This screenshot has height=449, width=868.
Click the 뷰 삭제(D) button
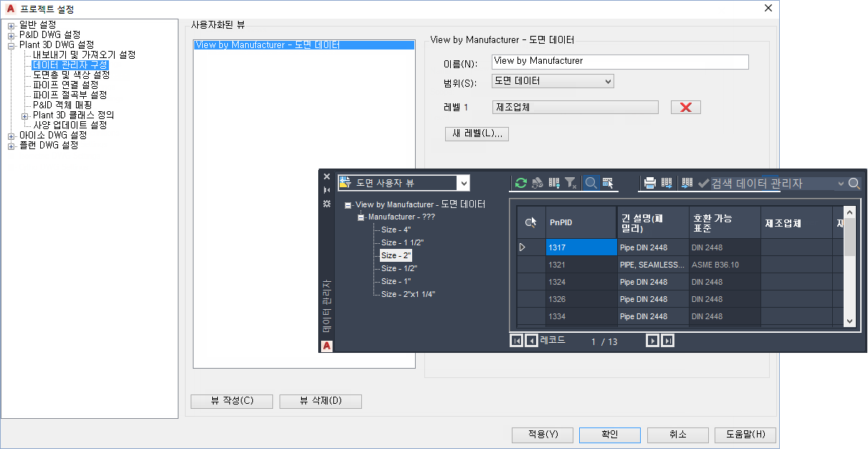tap(320, 402)
